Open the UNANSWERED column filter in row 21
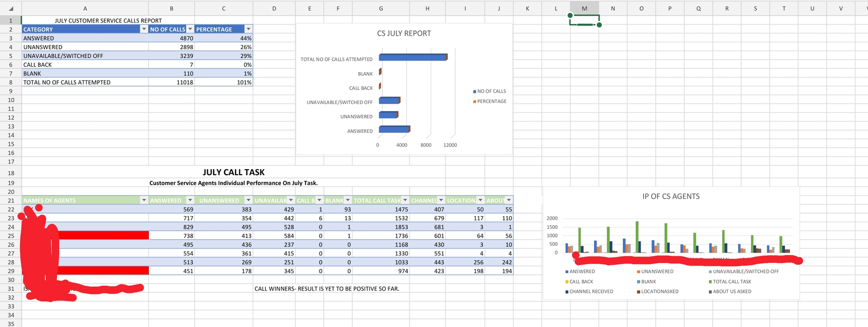868x327 pixels. [x=248, y=200]
